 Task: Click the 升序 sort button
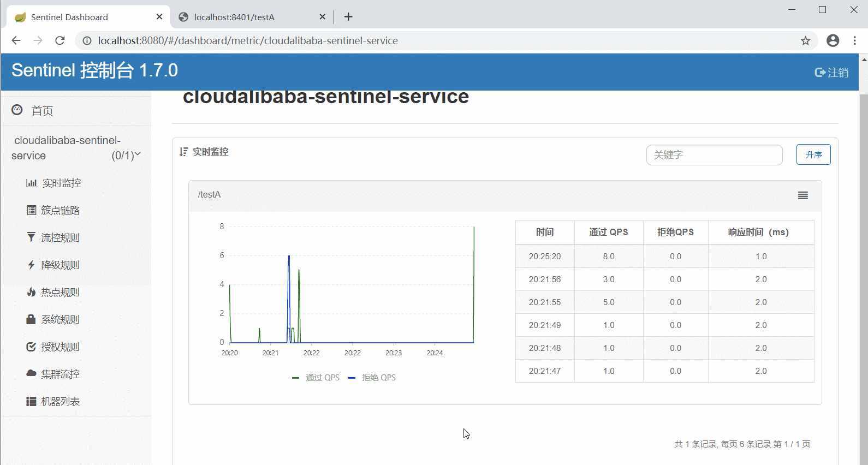813,154
